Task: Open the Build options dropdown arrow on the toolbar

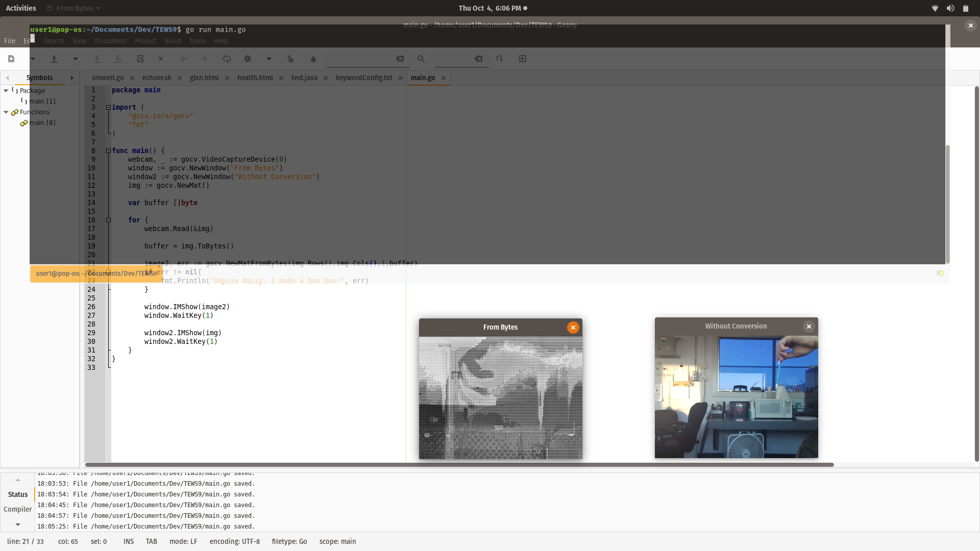Action: 269,59
